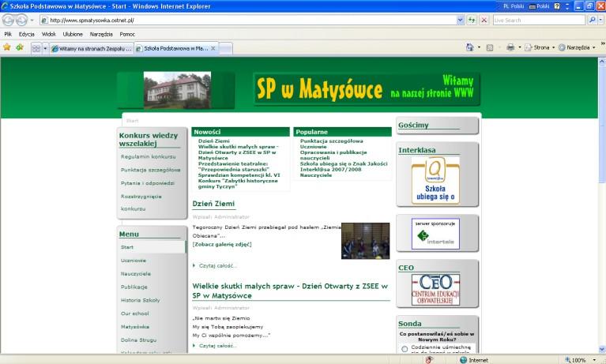This screenshot has height=364, width=606.
Task: Open Historia Szkoły in the Menu sidebar
Action: pyautogui.click(x=140, y=300)
